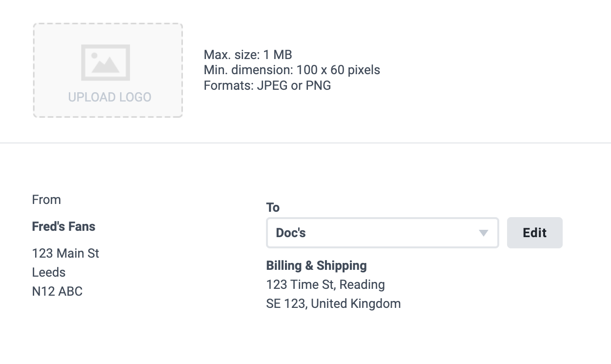Click the 123 Main St address line
Screen dimensions: 611x364
point(65,253)
